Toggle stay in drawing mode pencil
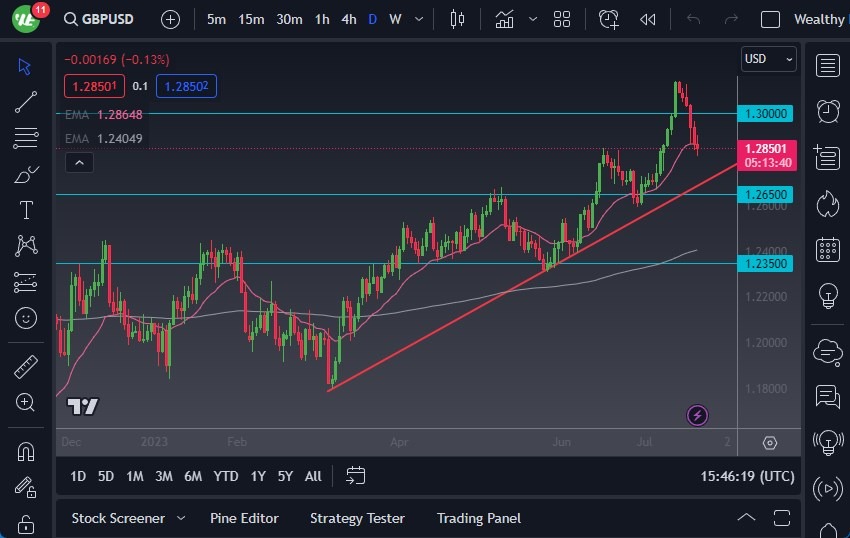The image size is (850, 538). point(26,487)
